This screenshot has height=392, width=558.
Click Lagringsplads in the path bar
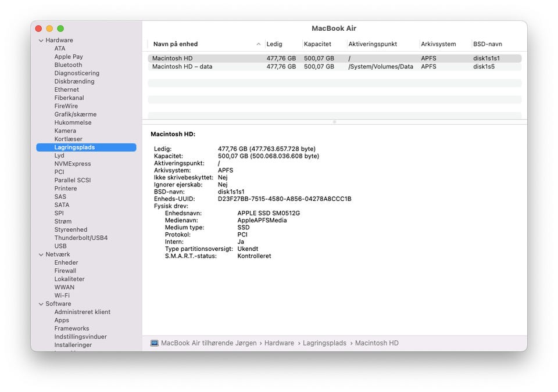pos(324,343)
